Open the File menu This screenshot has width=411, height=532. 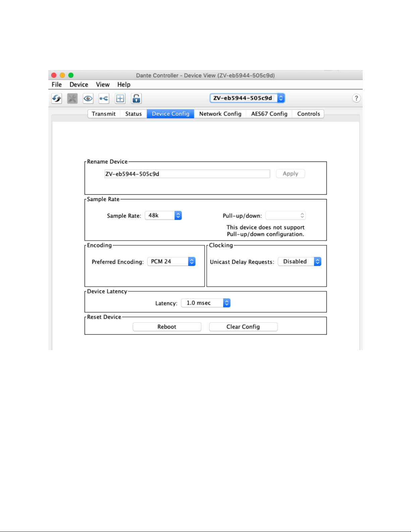pos(57,85)
